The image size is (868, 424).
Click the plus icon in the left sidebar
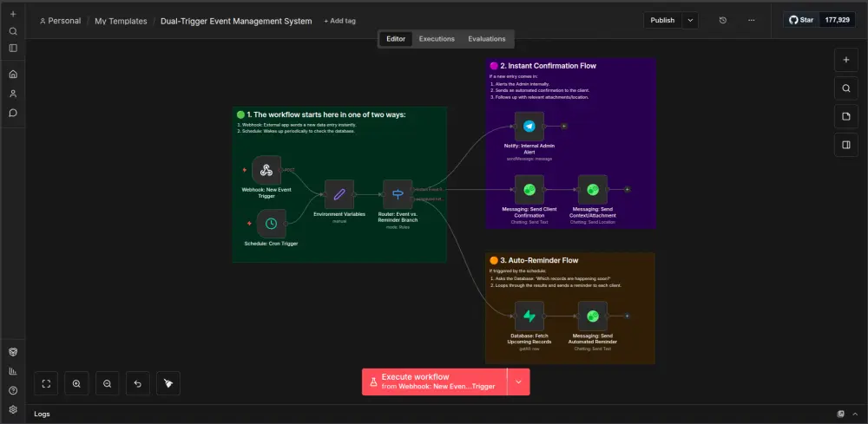(13, 15)
